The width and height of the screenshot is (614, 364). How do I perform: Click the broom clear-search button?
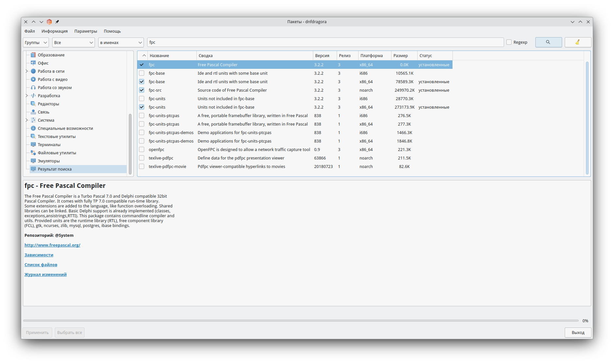click(x=578, y=42)
